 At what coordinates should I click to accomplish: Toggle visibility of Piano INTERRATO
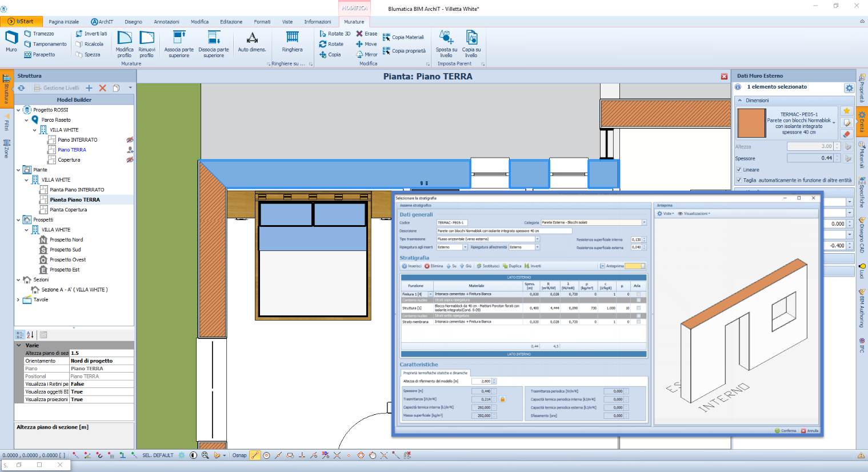[130, 140]
